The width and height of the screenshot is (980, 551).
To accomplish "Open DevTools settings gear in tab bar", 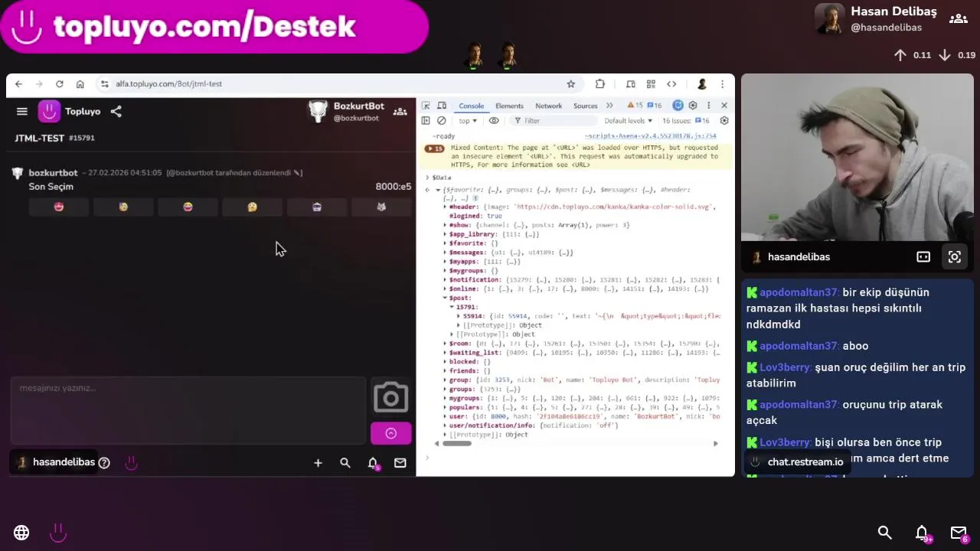I will coord(693,106).
